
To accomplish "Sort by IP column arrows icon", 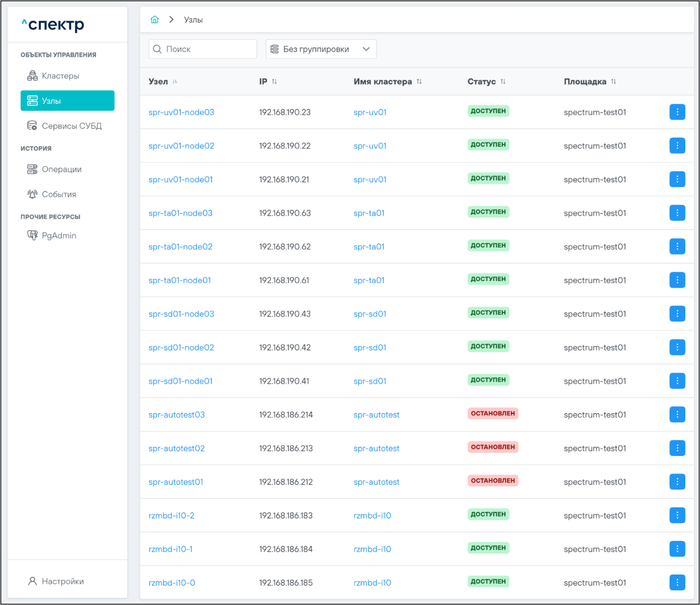I will pyautogui.click(x=274, y=82).
